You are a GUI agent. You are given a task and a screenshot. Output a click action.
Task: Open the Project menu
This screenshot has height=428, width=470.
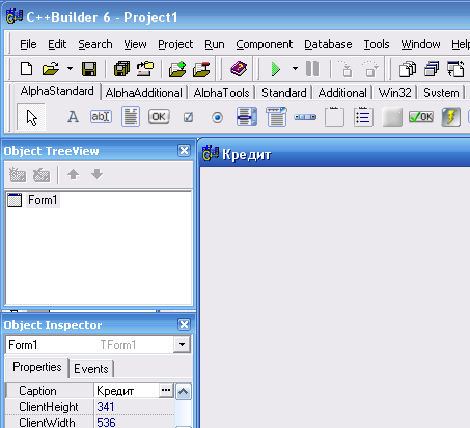tap(175, 44)
